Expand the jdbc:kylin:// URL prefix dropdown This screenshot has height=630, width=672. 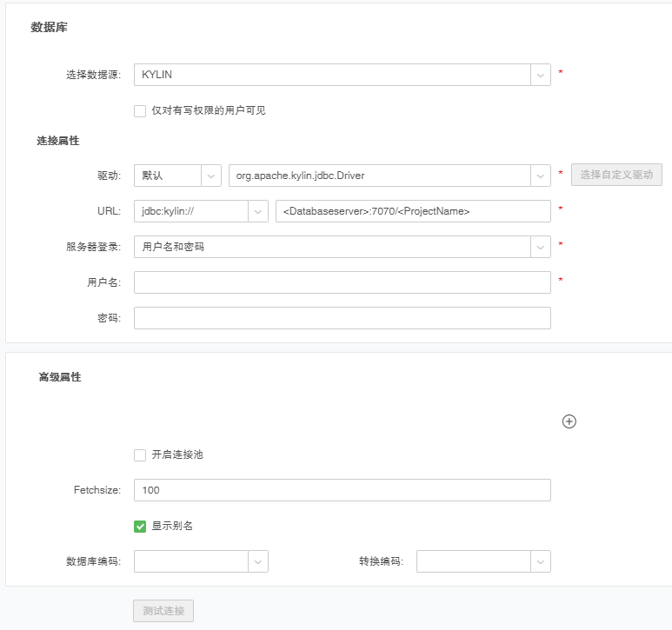pyautogui.click(x=258, y=211)
